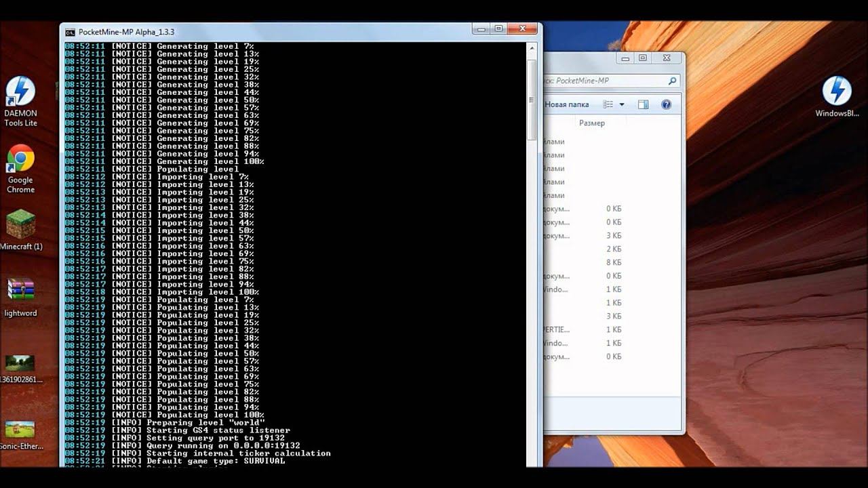Toggle the preview pane in Explorer
This screenshot has width=868, height=488.
coord(644,104)
